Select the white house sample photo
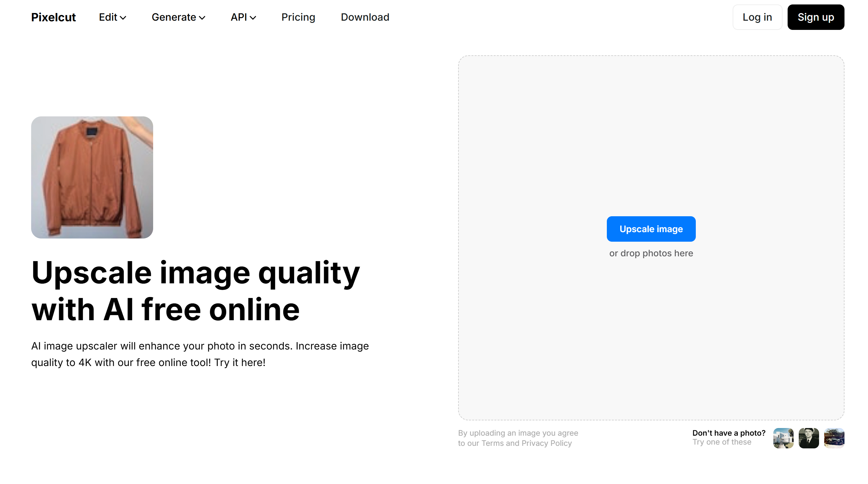The width and height of the screenshot is (868, 484). [783, 438]
